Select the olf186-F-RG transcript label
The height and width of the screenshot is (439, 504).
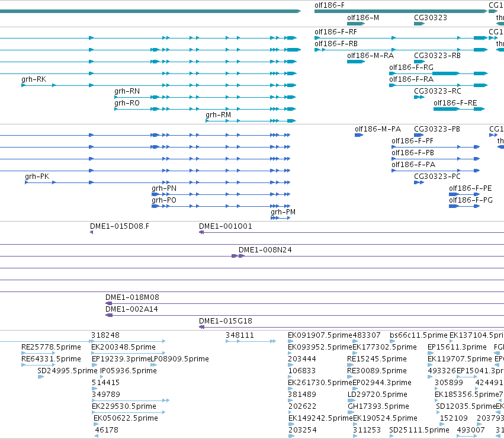[x=411, y=68]
